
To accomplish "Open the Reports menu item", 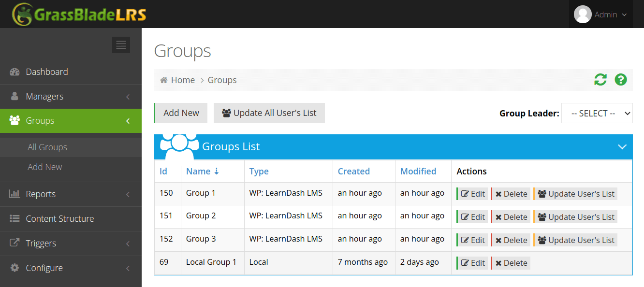I will click(71, 194).
